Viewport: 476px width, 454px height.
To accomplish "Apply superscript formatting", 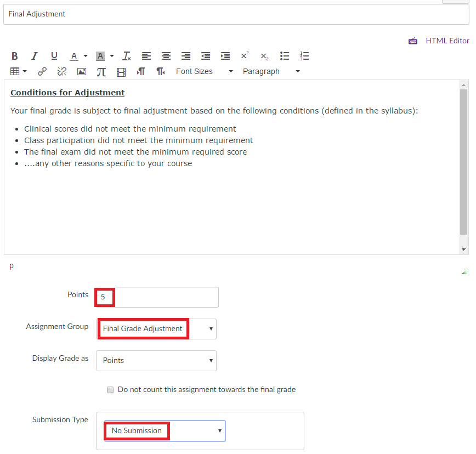I will click(x=245, y=56).
